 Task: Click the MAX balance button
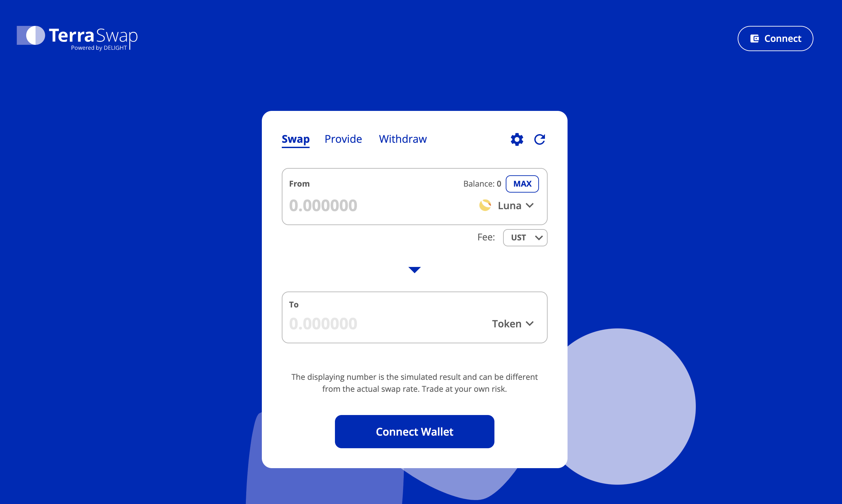[522, 184]
